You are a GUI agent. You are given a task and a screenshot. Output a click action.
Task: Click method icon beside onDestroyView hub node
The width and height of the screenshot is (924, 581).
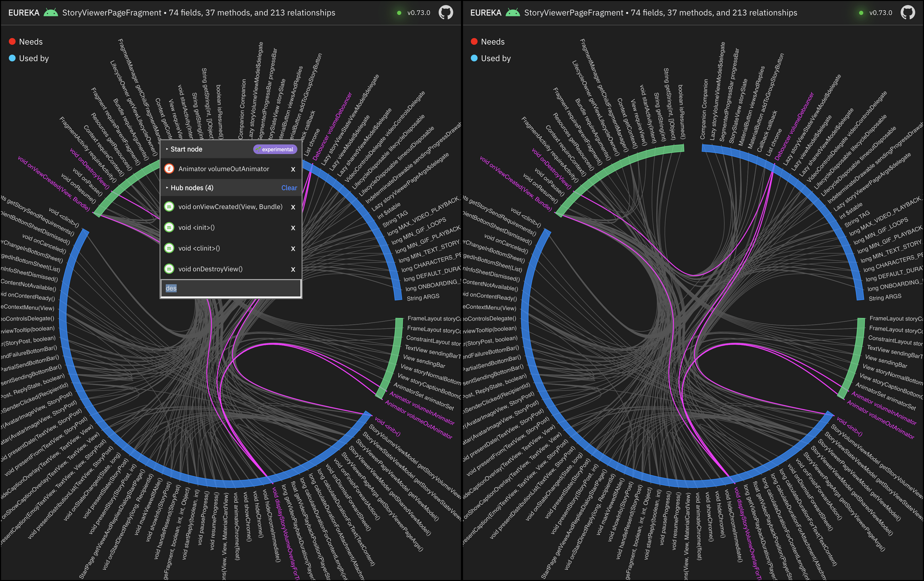tap(169, 269)
